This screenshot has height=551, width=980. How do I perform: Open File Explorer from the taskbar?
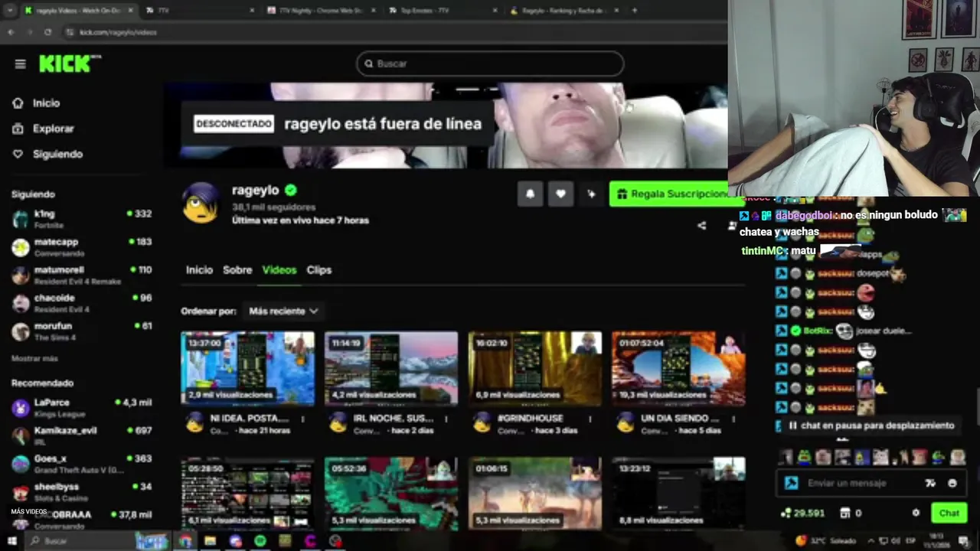pos(210,541)
